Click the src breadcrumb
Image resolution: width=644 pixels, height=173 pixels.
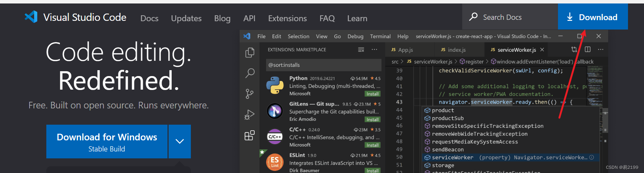pos(395,61)
